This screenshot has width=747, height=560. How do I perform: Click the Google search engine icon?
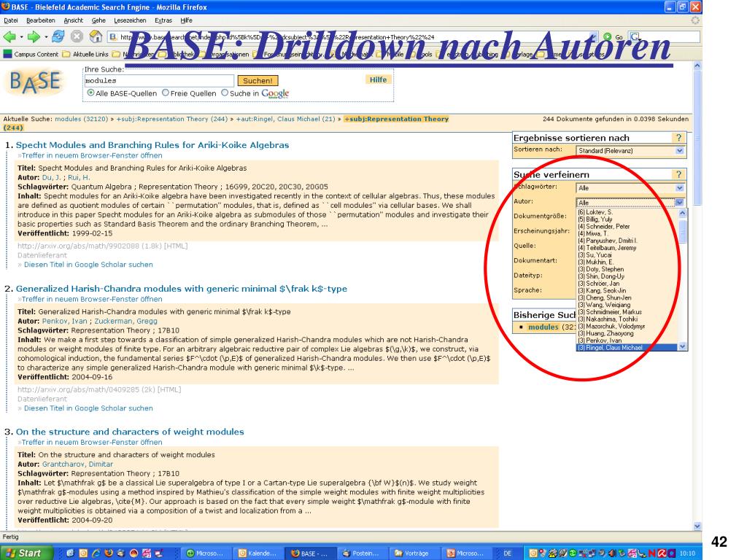[x=635, y=36]
